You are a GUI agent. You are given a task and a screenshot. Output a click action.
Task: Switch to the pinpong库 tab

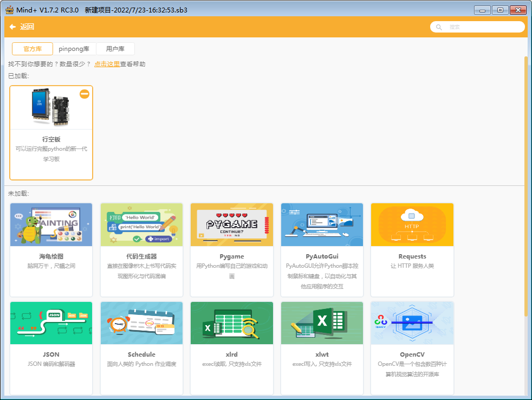coord(74,49)
